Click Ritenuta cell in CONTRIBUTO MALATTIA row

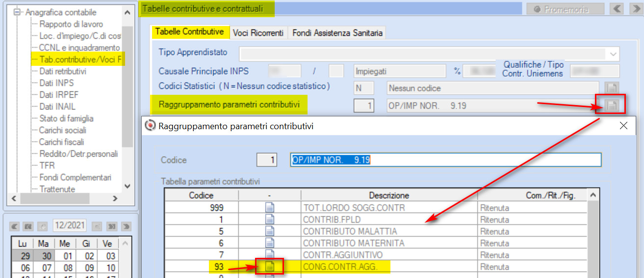532,231
